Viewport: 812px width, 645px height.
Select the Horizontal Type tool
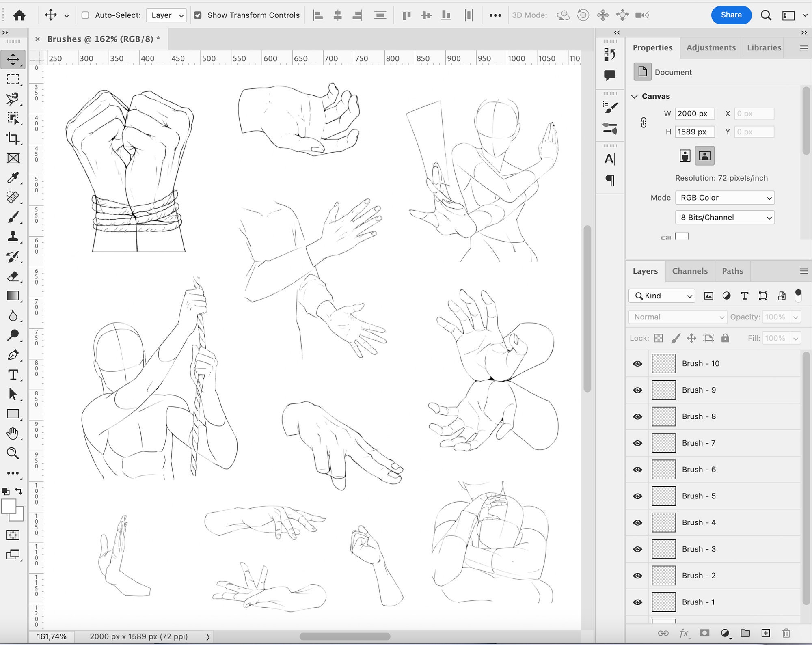13,375
